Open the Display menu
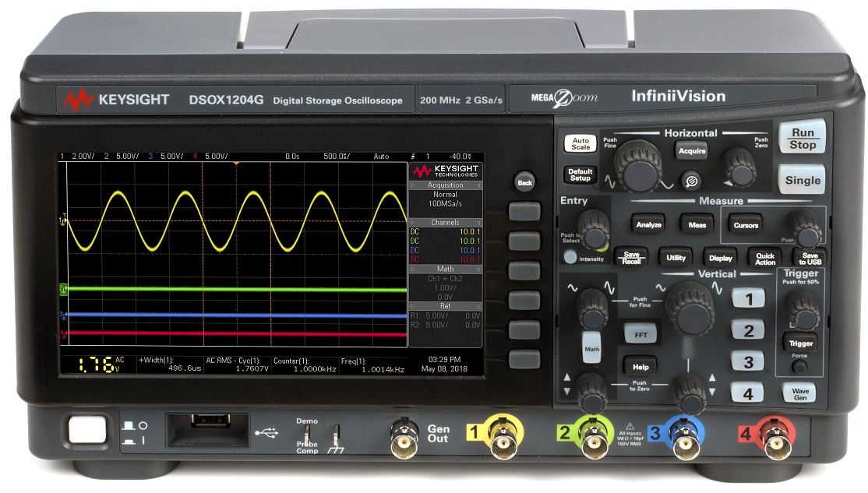 click(x=720, y=258)
